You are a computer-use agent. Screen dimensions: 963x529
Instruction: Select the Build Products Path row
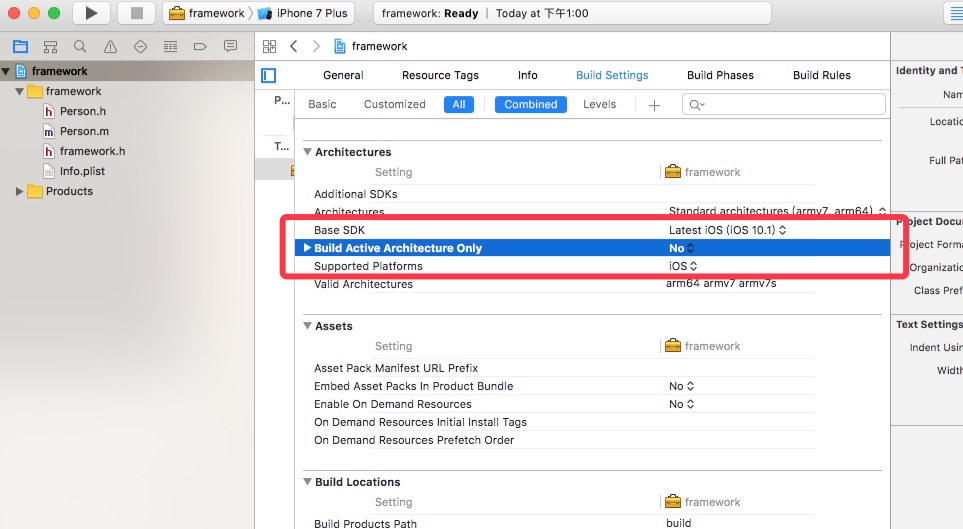click(x=591, y=523)
